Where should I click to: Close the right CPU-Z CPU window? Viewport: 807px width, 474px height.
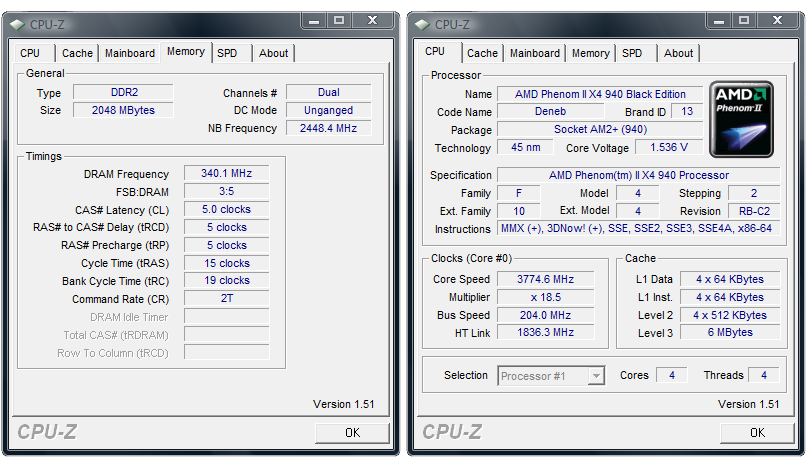[778, 21]
